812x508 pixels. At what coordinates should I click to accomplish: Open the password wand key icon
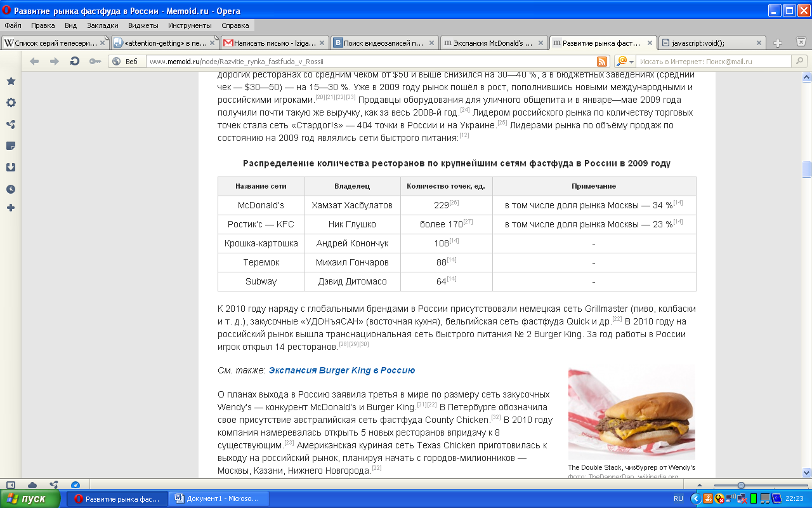pyautogui.click(x=95, y=61)
